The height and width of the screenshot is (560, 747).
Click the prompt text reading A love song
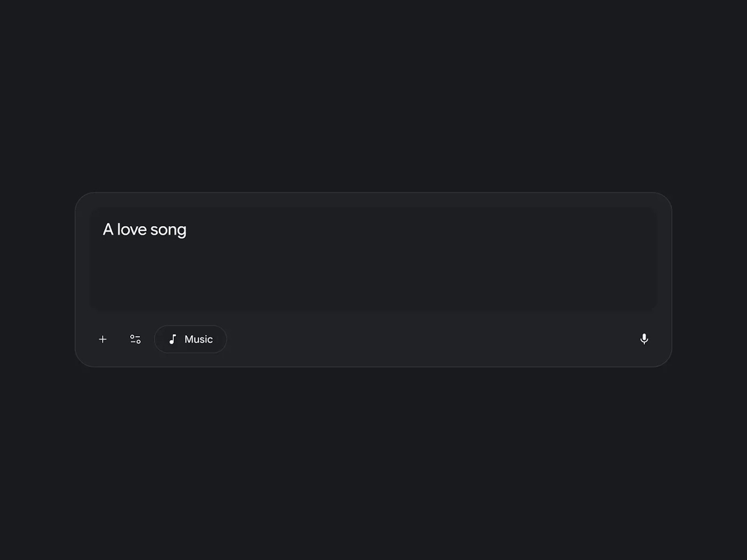click(145, 230)
